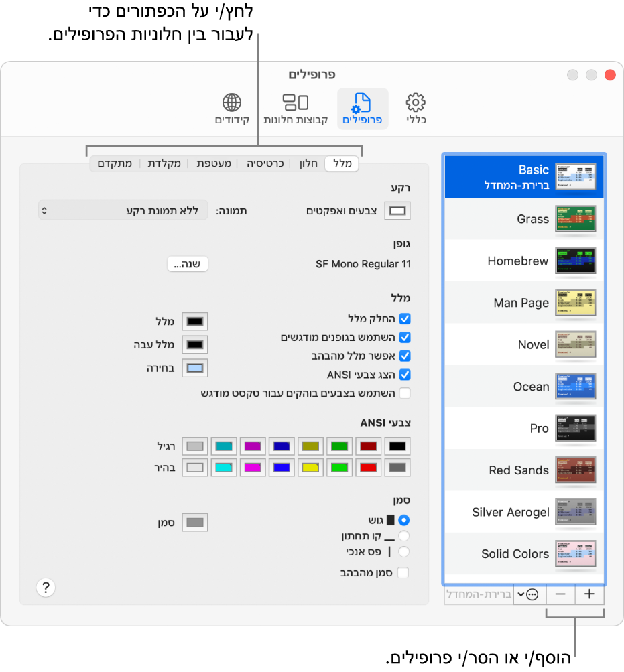Click the plus button to add profile
Screen dimensions: 624x672
pyautogui.click(x=589, y=594)
